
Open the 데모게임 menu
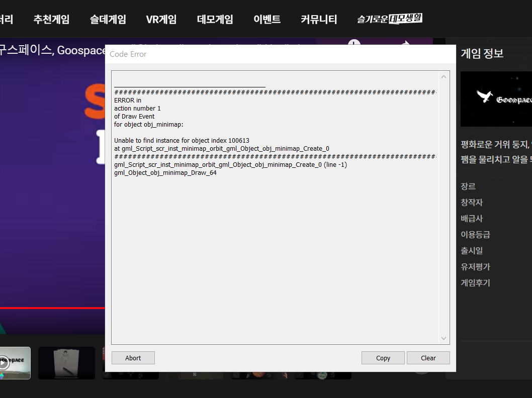pyautogui.click(x=215, y=20)
